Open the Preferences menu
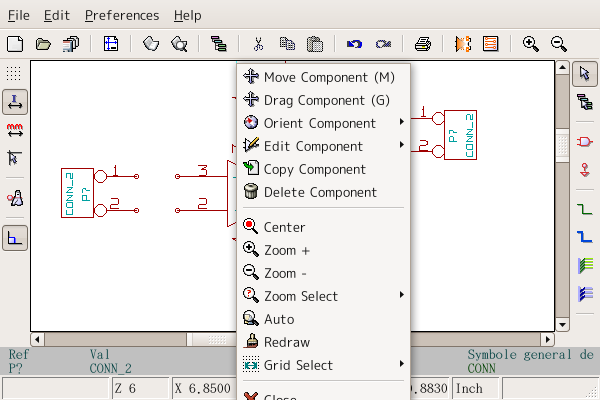Viewport: 600px width, 400px height. point(121,15)
